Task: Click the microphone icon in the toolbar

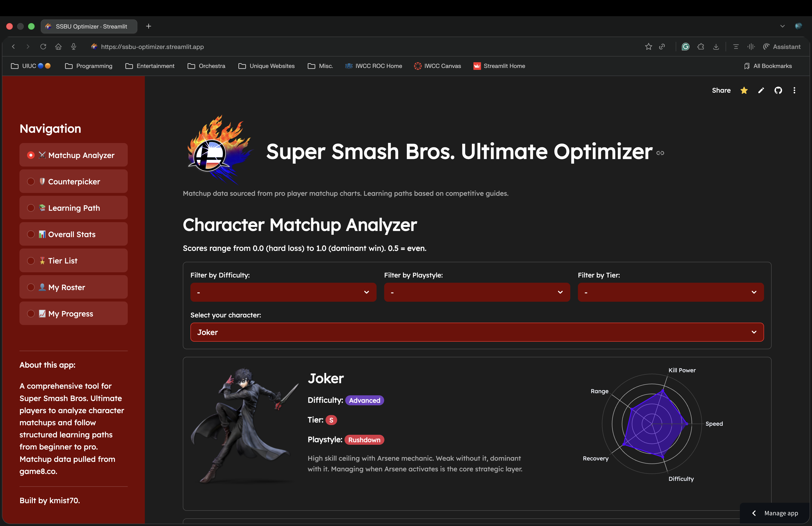Action: [x=73, y=47]
